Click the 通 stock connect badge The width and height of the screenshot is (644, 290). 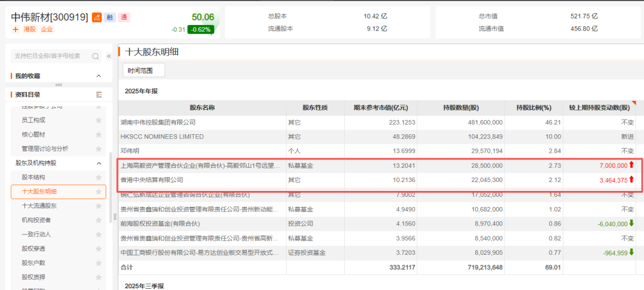coord(124,17)
